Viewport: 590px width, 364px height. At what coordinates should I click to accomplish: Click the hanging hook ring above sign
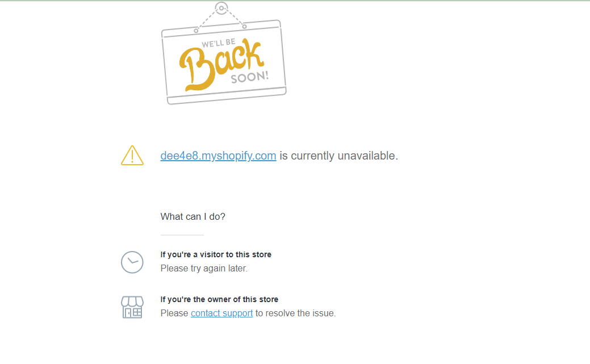(x=221, y=8)
